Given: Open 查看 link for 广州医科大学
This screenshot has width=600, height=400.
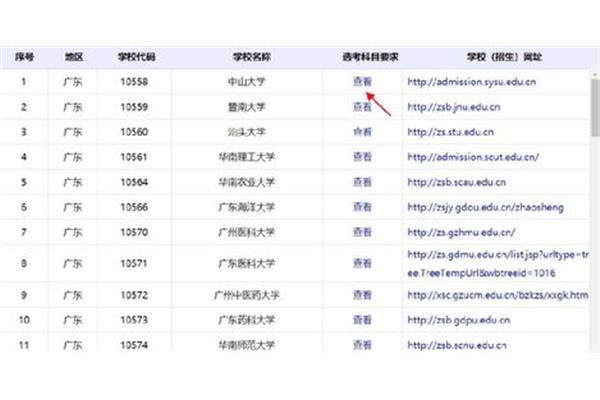Looking at the screenshot, I should click(x=362, y=232).
